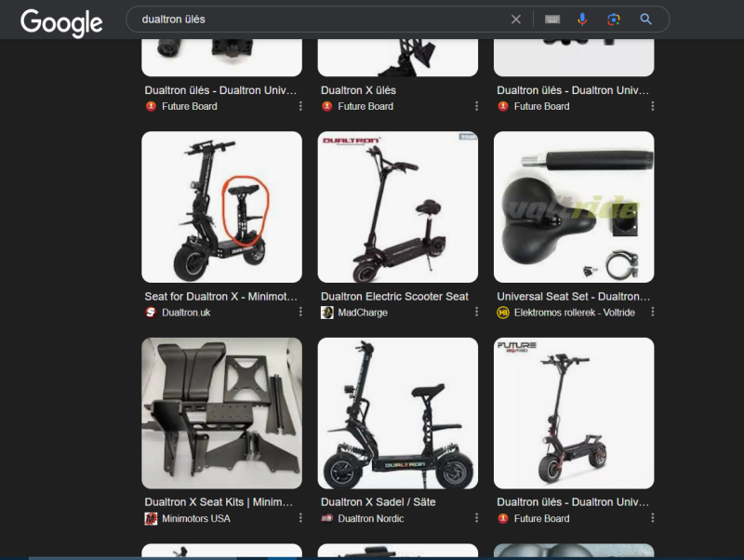744x560 pixels.
Task: Click the Voltride site favicon
Action: (503, 313)
